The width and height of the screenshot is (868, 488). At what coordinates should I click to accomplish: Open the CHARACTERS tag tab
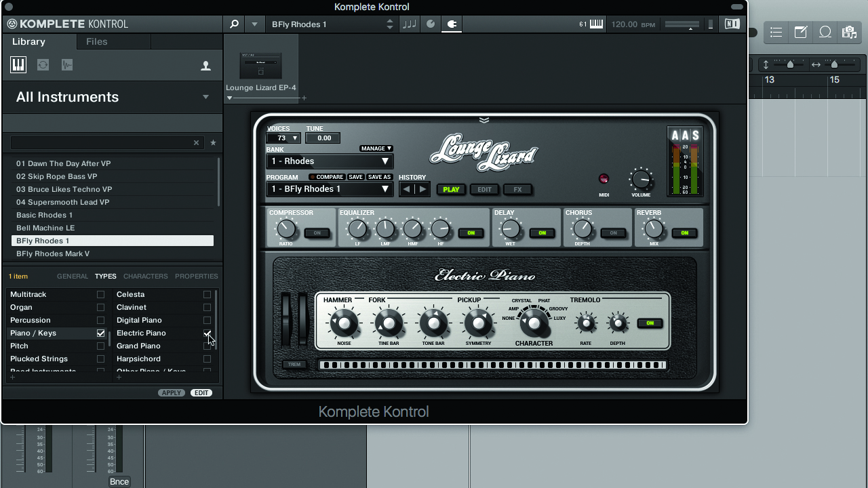[x=145, y=277]
